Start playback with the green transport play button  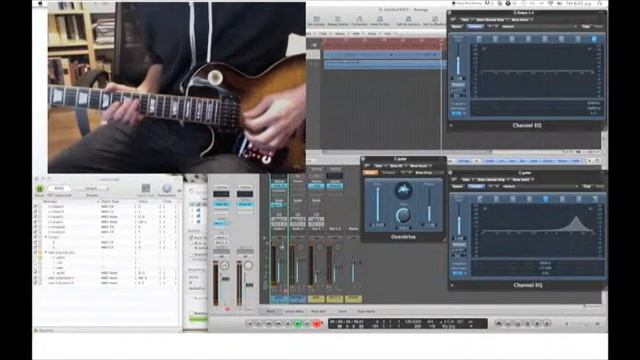(x=298, y=324)
